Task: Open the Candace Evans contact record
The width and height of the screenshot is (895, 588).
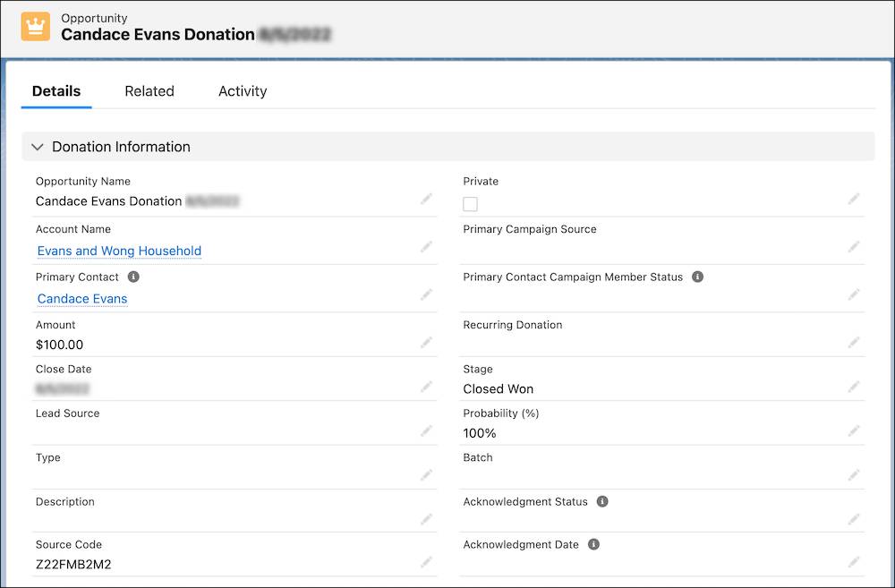Action: [x=81, y=299]
